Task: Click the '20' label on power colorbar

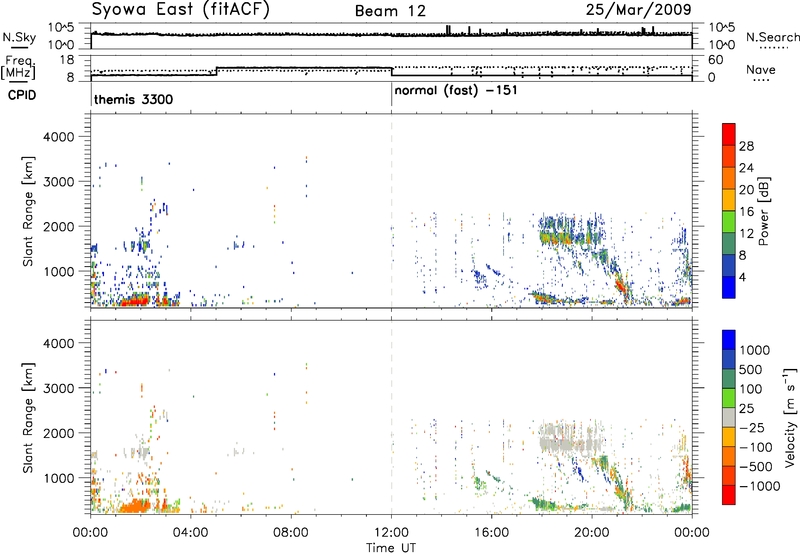Action: 746,190
